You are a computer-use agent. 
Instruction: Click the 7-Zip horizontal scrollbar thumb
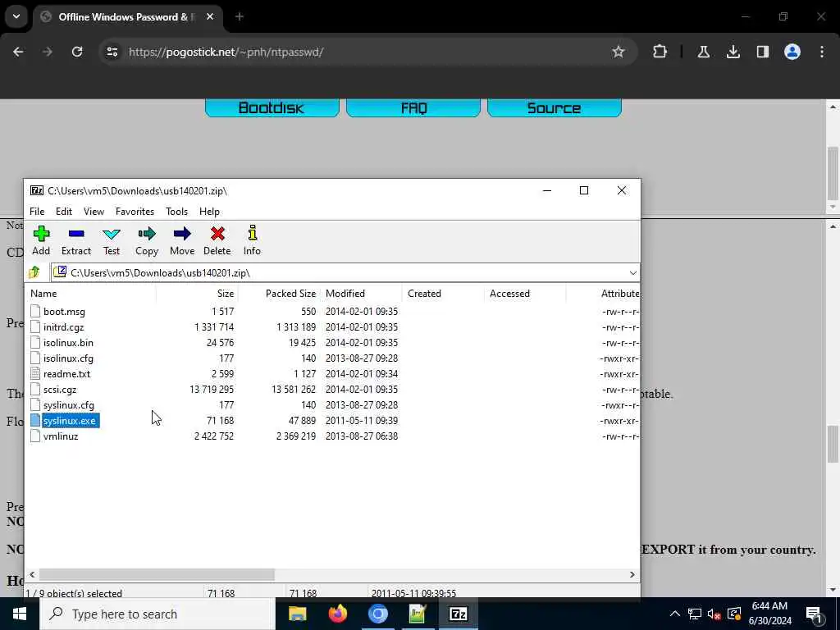tap(157, 574)
